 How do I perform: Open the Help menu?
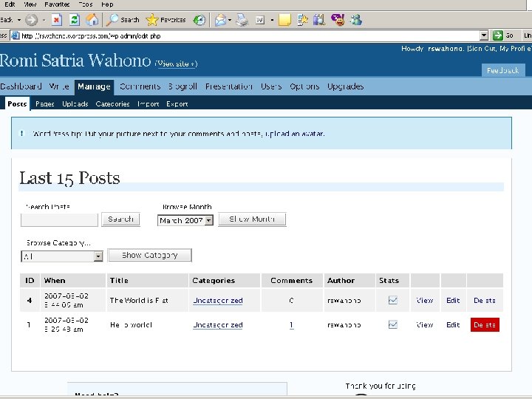click(x=107, y=4)
